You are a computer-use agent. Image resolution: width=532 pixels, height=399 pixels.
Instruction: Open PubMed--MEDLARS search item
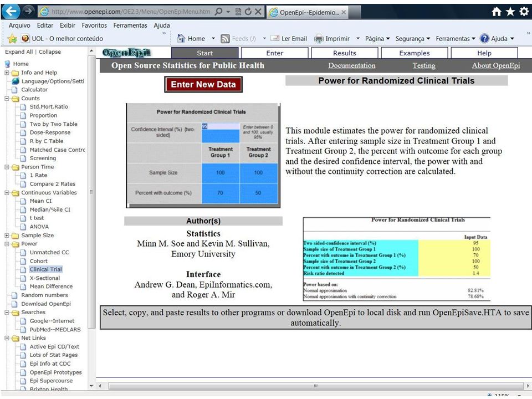[55, 329]
